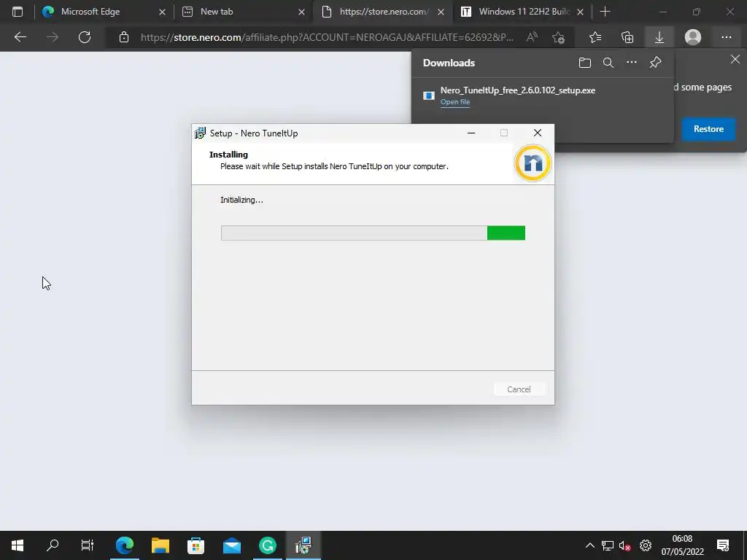The image size is (747, 560).
Task: Open the Windows Start menu
Action: click(18, 545)
